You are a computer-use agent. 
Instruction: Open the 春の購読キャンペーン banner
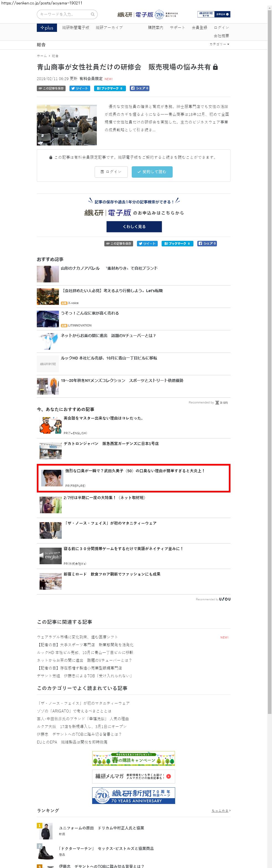pyautogui.click(x=134, y=759)
